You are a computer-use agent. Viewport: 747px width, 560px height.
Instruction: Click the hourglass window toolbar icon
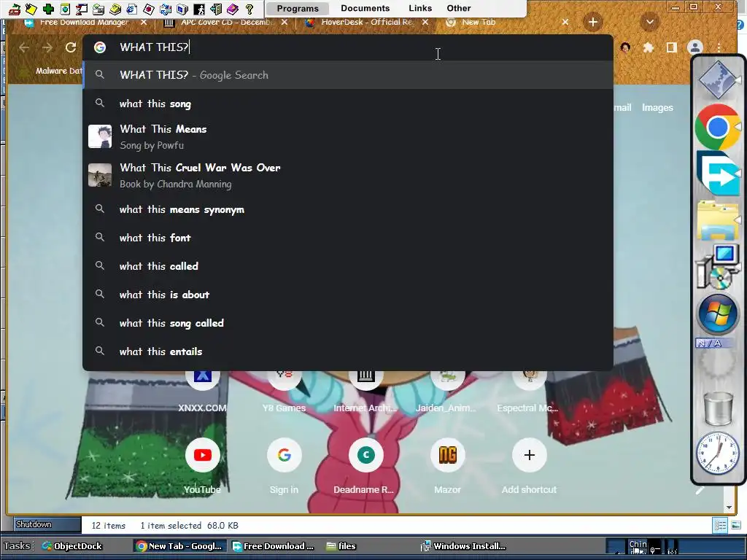tap(82, 9)
